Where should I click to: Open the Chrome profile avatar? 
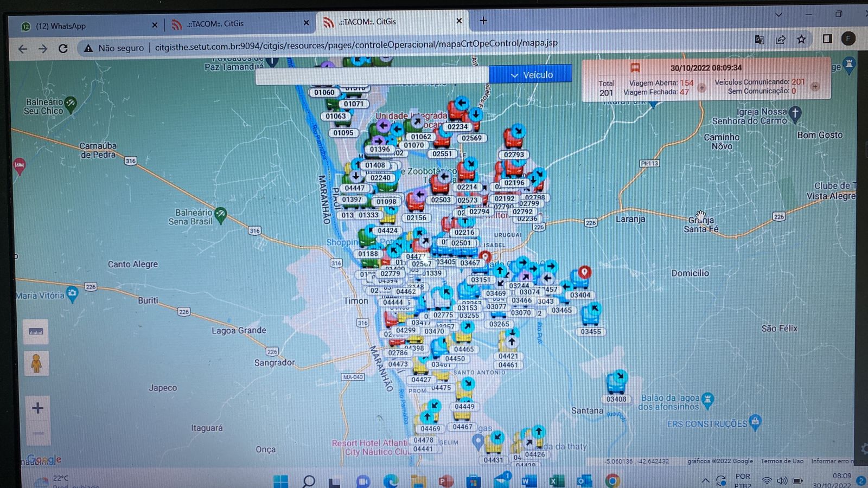[x=848, y=38]
